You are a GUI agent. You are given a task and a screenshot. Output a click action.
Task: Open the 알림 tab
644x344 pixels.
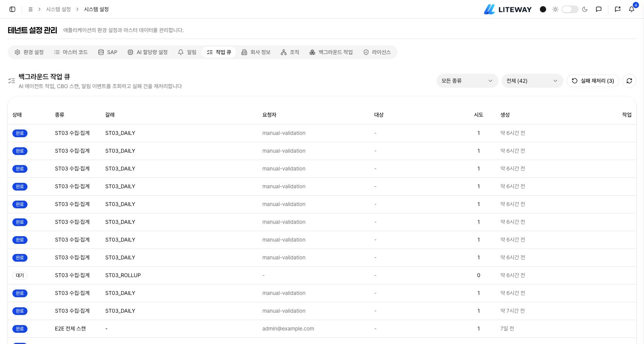pyautogui.click(x=187, y=52)
